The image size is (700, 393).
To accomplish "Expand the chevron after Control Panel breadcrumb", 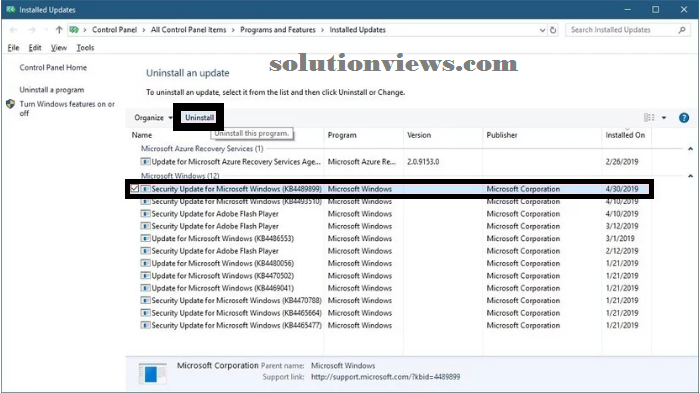I will [144, 30].
